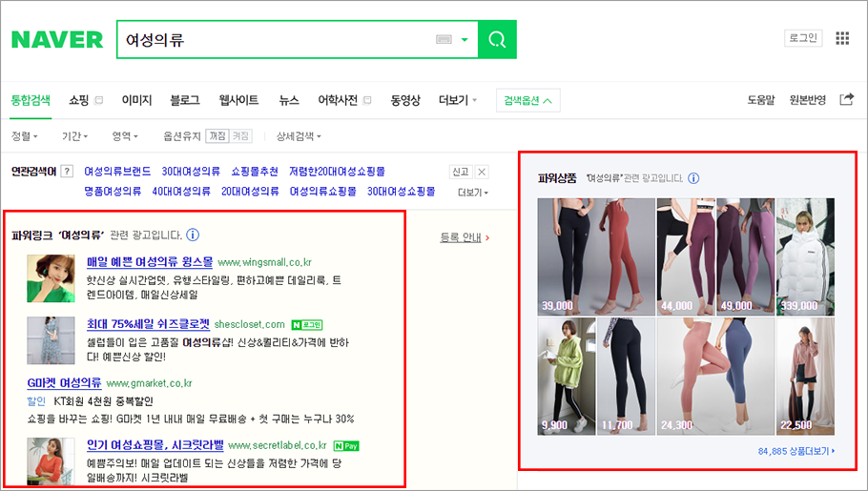Click the N 로그인 badge beside shescloset
Viewport: 868px width, 491px height.
(x=307, y=325)
